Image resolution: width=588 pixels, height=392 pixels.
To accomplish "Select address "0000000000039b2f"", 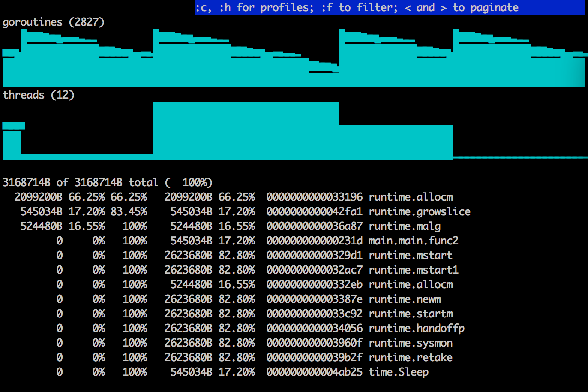I will click(x=315, y=357).
